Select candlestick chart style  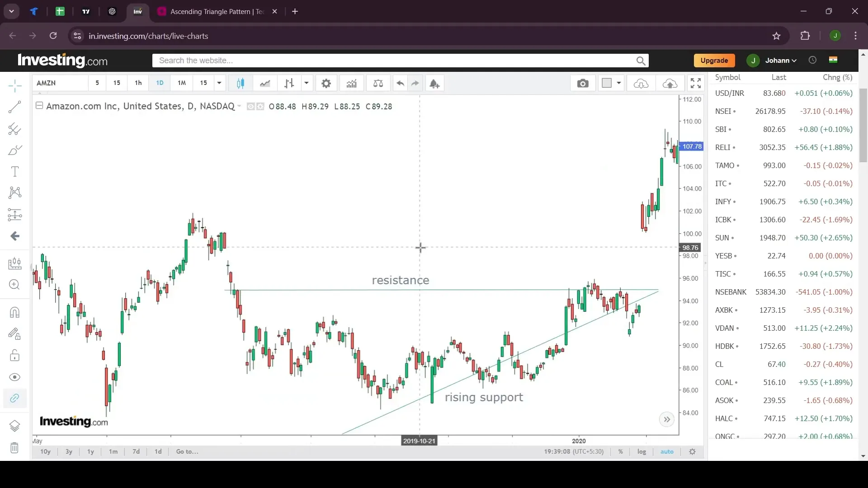[x=241, y=83]
